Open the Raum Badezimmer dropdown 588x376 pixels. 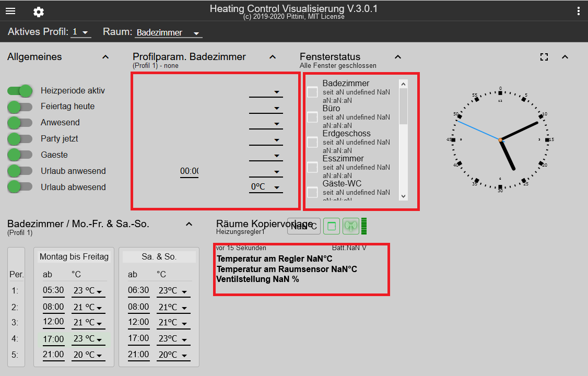click(x=168, y=33)
